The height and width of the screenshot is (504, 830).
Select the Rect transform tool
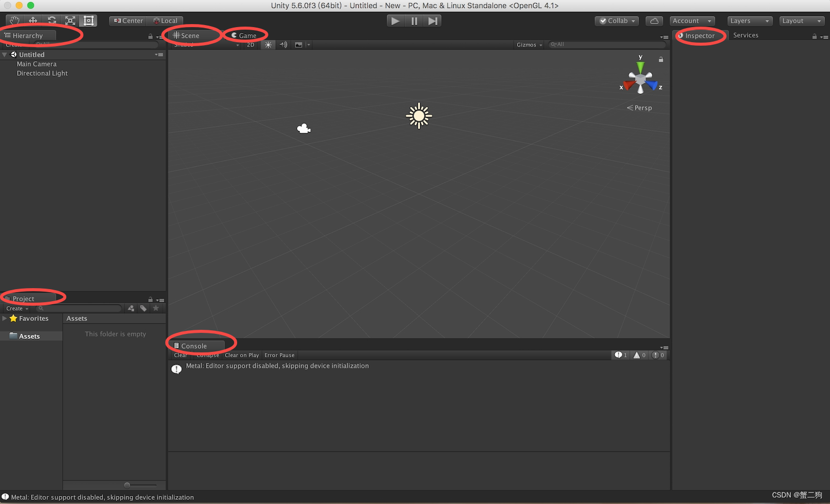pyautogui.click(x=89, y=21)
